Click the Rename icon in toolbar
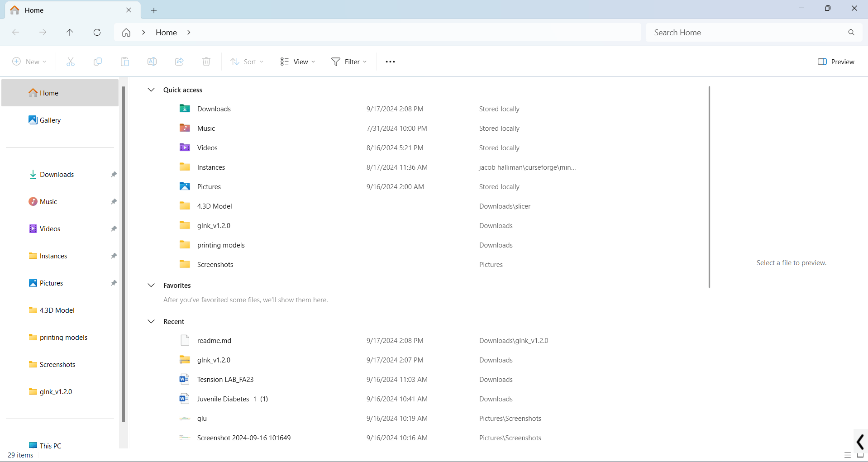The width and height of the screenshot is (868, 462). (152, 62)
